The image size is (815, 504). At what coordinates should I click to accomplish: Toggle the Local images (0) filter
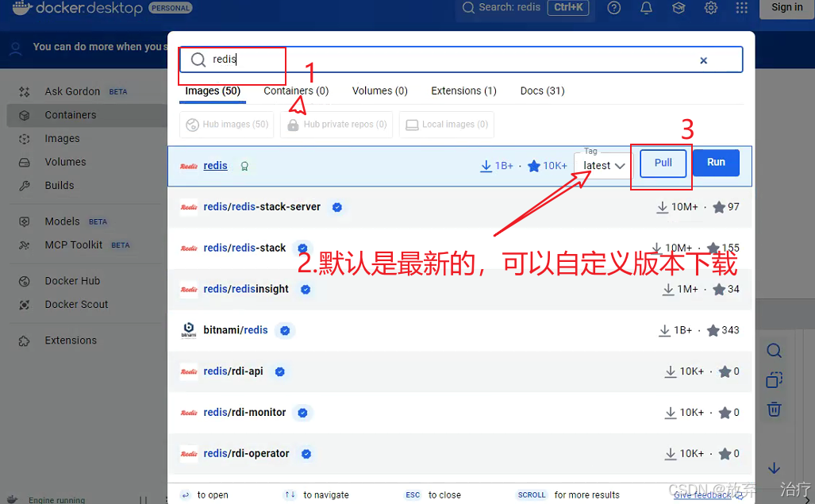click(x=447, y=125)
